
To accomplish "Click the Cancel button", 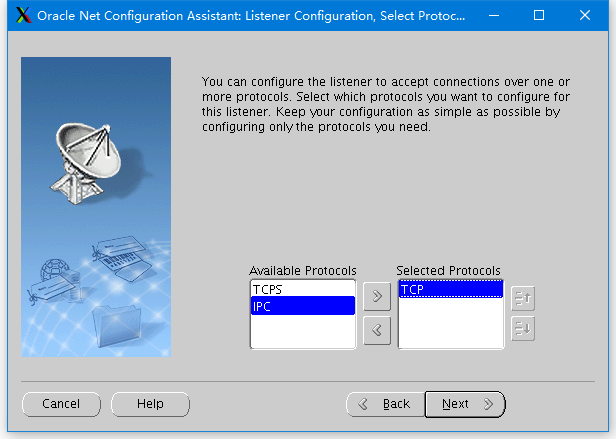I will click(x=61, y=404).
